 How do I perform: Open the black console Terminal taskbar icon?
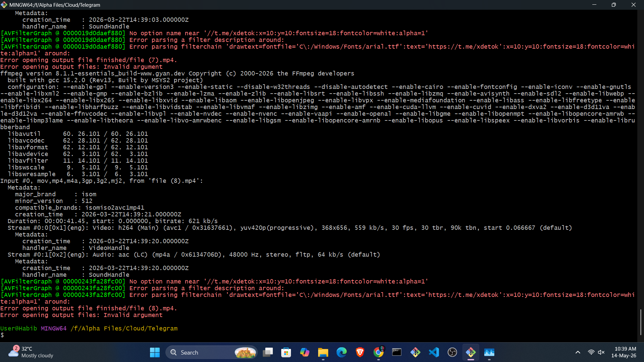pos(397,352)
